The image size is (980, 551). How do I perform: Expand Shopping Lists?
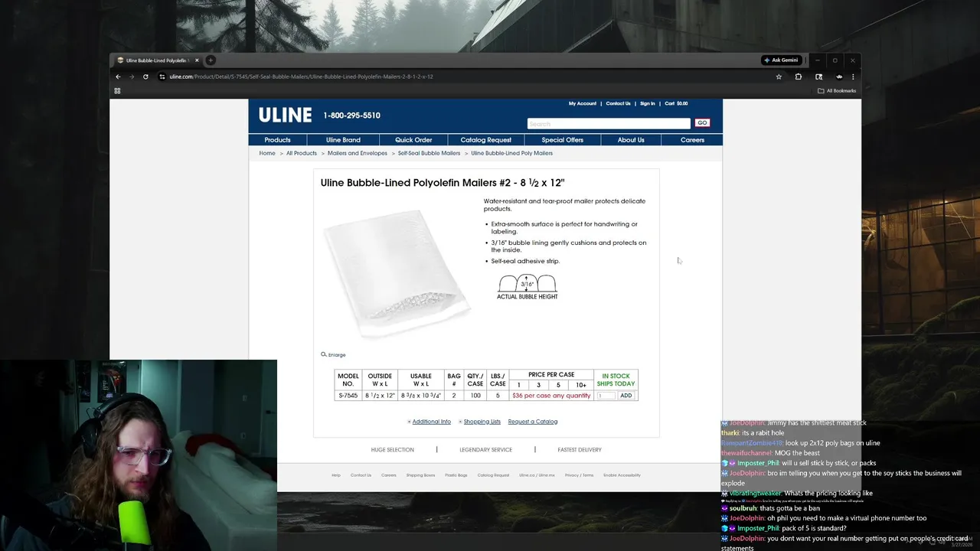click(480, 422)
